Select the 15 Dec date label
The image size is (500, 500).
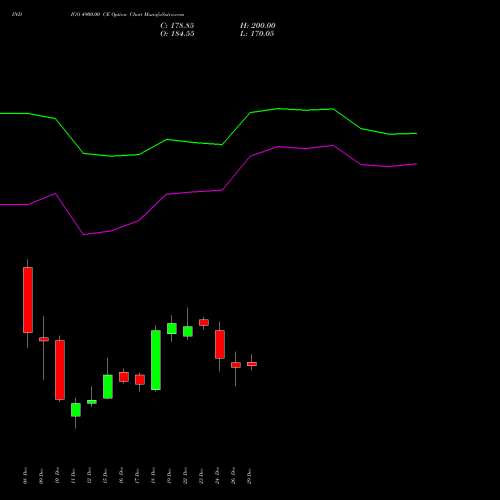tap(106, 476)
